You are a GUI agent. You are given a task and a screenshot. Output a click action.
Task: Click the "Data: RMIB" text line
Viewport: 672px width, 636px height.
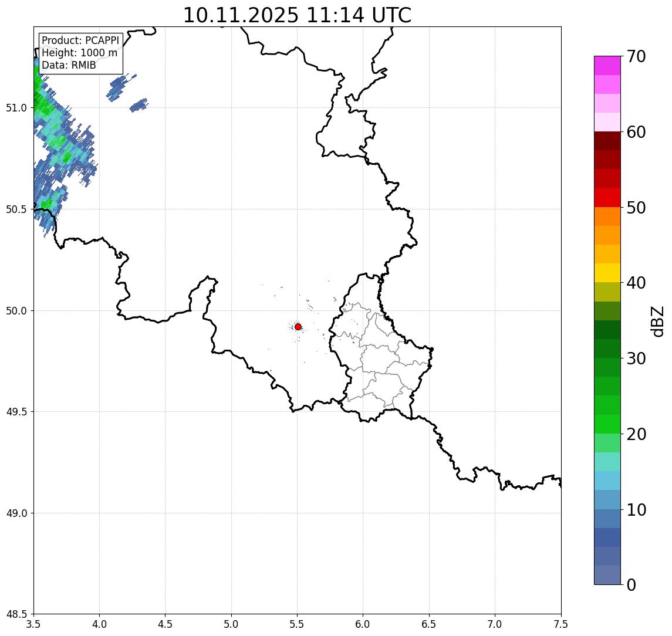[69, 65]
